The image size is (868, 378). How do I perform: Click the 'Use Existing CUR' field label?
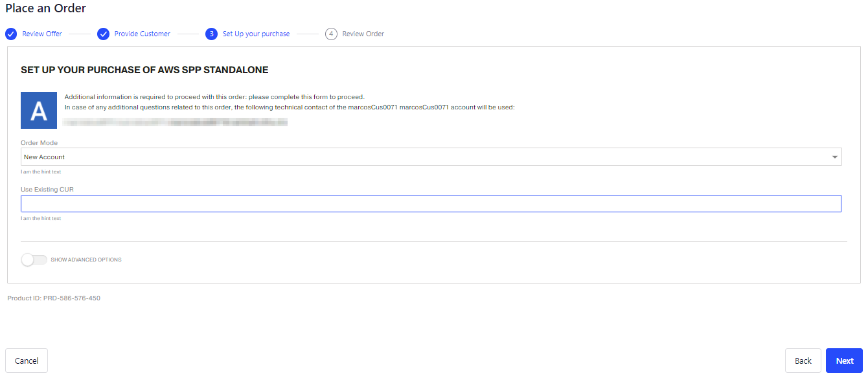click(x=47, y=189)
